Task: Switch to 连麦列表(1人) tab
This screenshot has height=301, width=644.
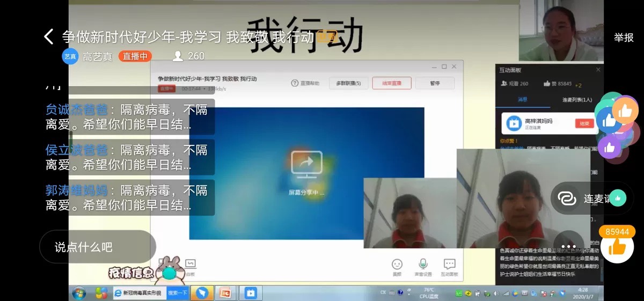Action: pos(577,100)
